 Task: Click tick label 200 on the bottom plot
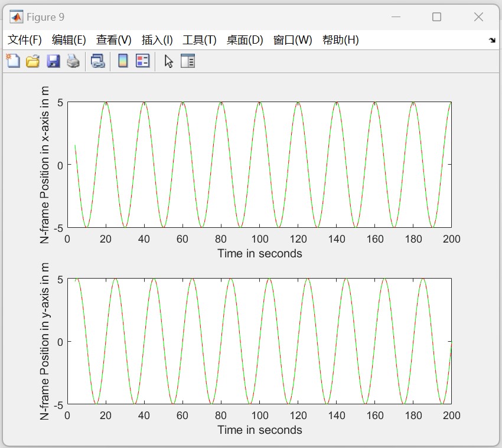pos(451,416)
